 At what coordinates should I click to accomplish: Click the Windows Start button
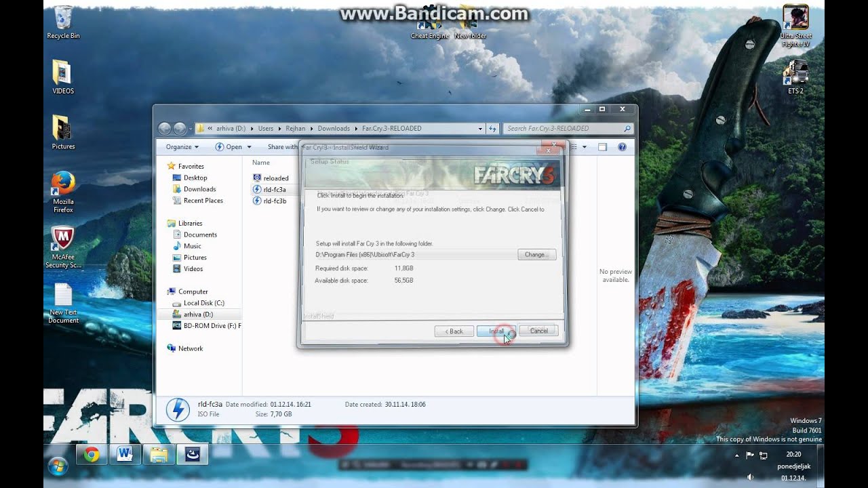tap(58, 466)
